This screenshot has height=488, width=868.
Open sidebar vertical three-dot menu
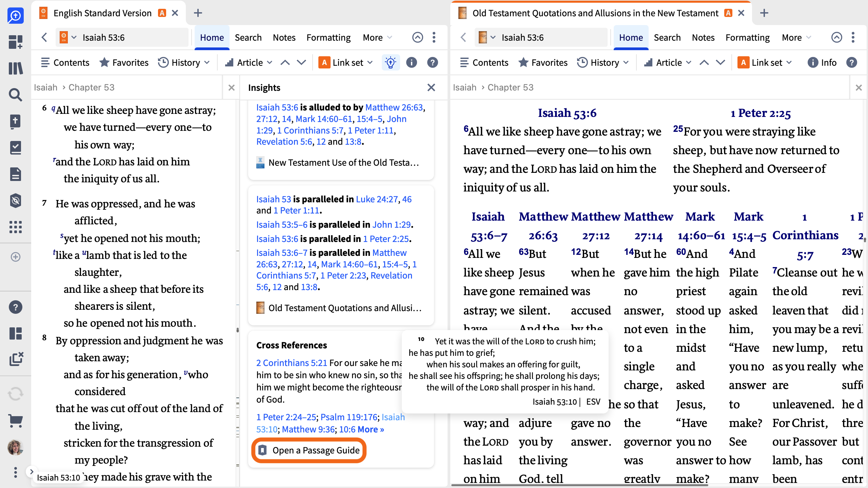point(16,472)
